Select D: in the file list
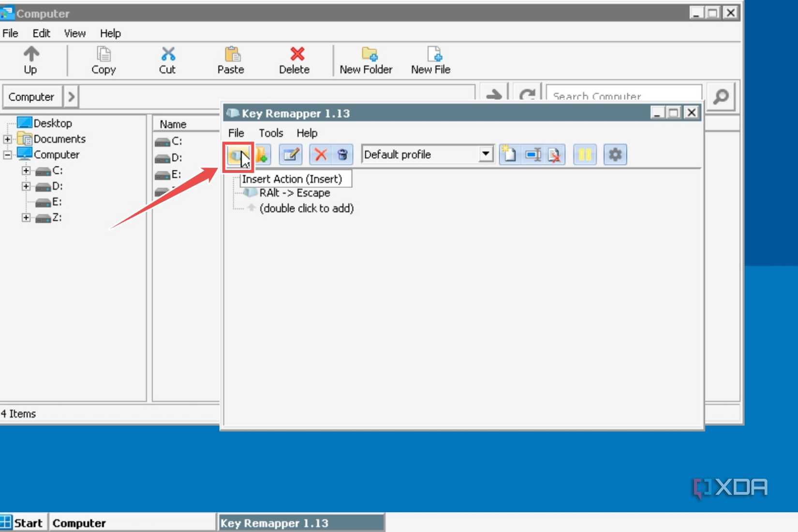The height and width of the screenshot is (532, 798). click(x=177, y=158)
